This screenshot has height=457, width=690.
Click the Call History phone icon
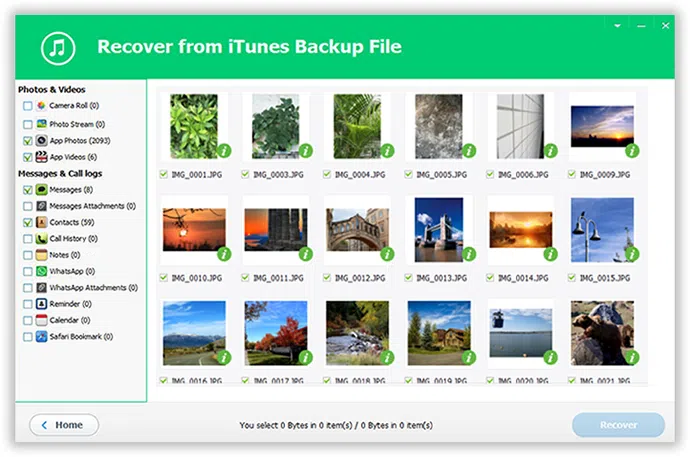pyautogui.click(x=41, y=238)
